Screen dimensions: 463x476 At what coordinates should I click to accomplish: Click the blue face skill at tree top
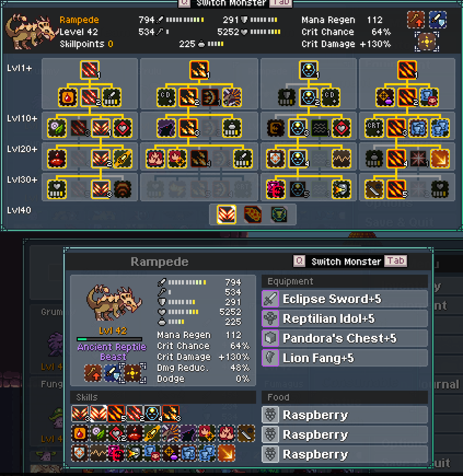[308, 70]
